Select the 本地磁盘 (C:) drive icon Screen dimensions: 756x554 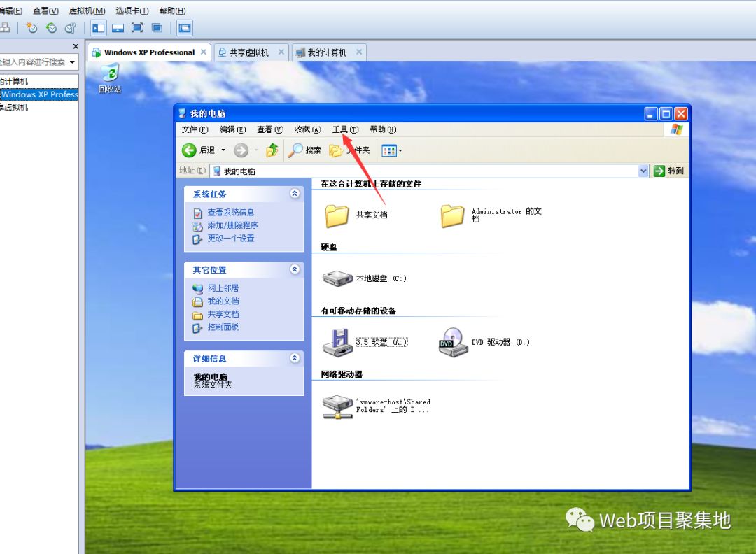click(x=337, y=278)
